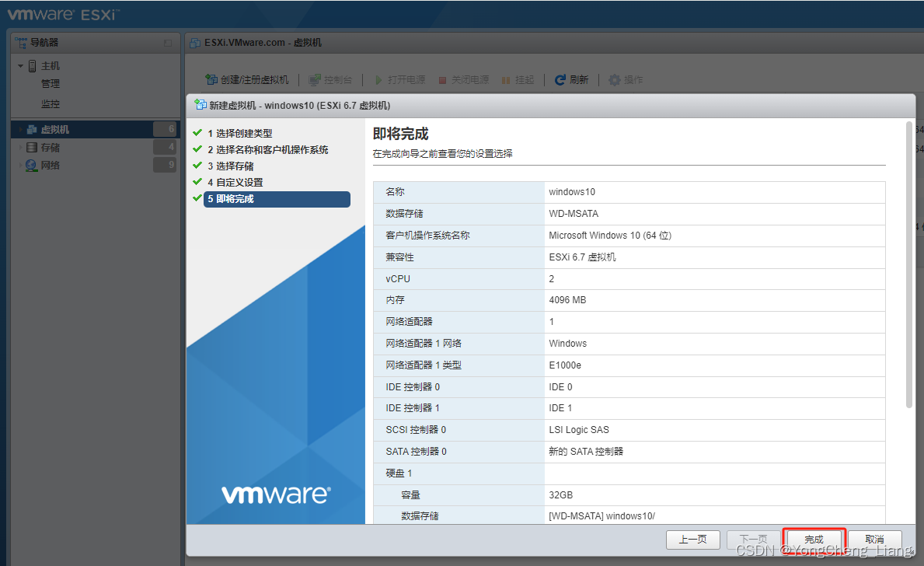Minimize the Navigator panel using its header button
Image resolution: width=924 pixels, height=566 pixels.
click(x=168, y=43)
